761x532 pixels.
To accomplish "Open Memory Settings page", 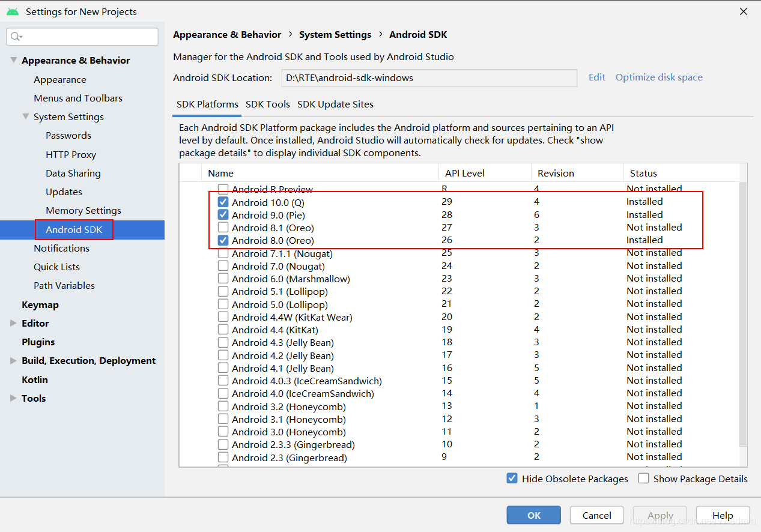I will pyautogui.click(x=83, y=210).
